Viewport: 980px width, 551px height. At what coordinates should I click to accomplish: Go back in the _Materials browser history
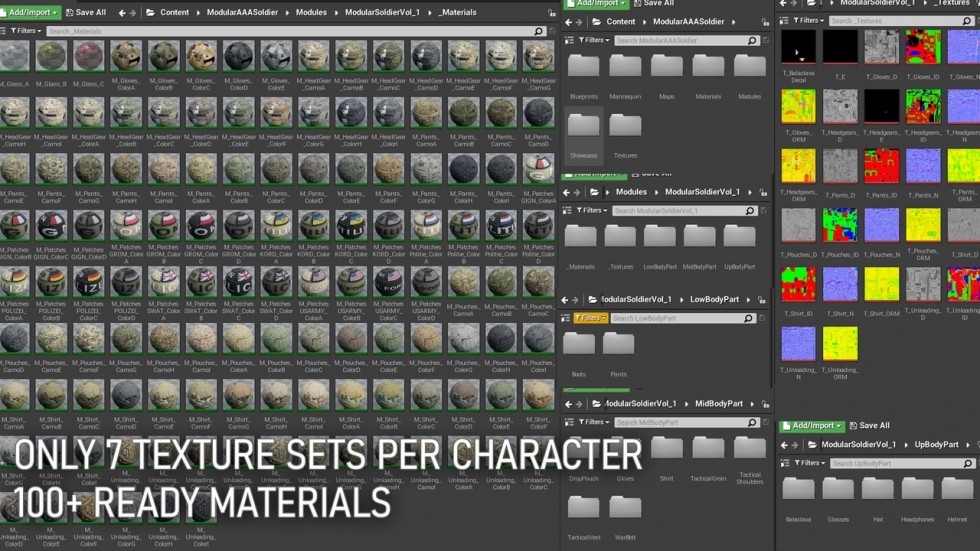[122, 12]
